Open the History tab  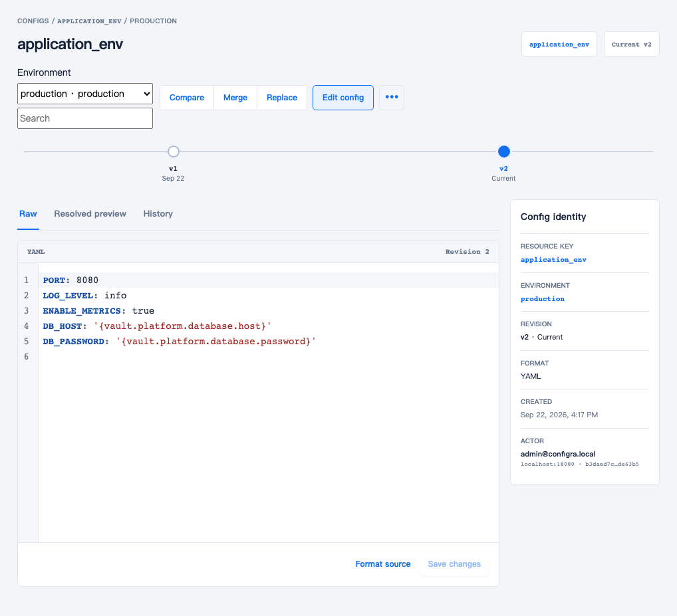pyautogui.click(x=158, y=214)
